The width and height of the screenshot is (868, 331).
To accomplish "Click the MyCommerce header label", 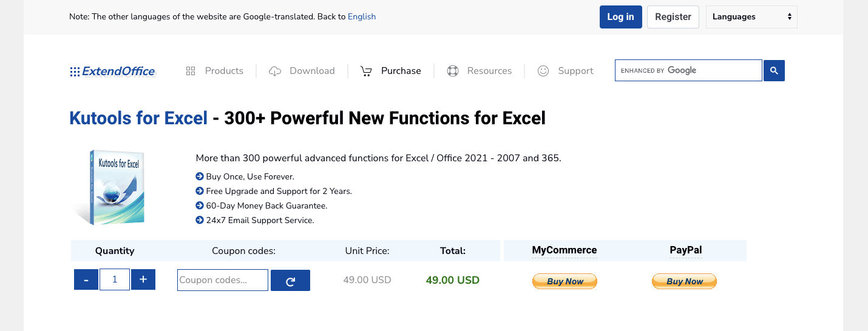I will 565,250.
